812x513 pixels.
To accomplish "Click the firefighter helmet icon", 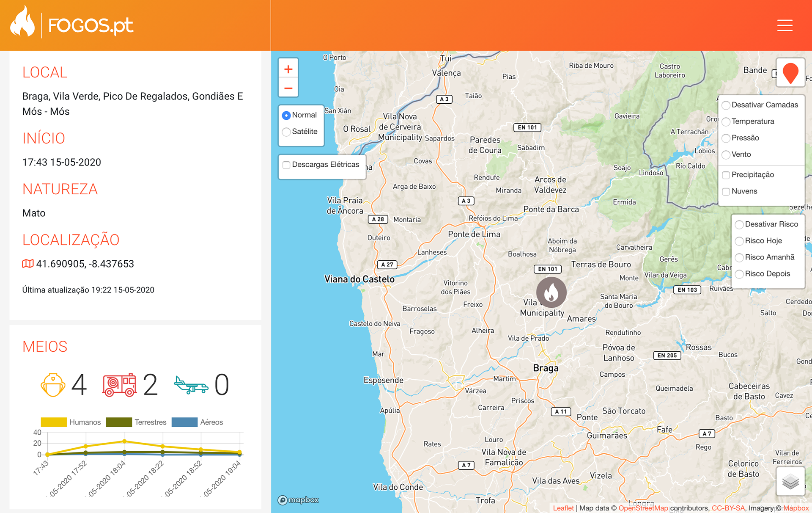I will [x=53, y=385].
